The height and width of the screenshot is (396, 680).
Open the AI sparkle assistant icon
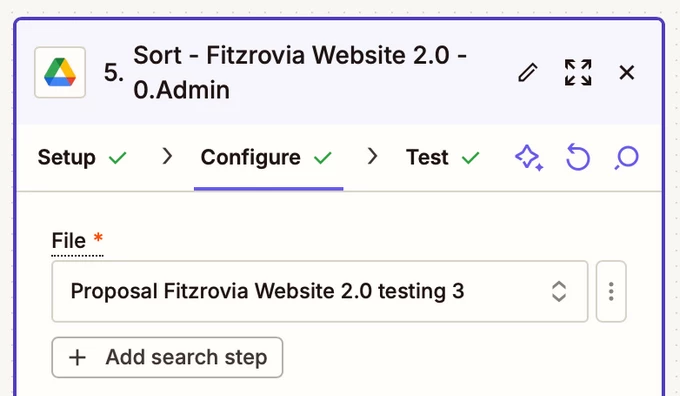(529, 157)
